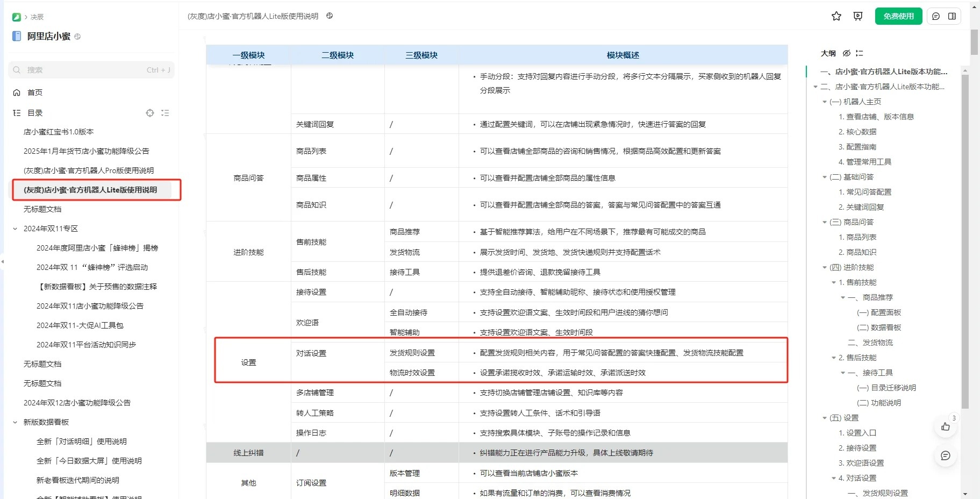Click table cell 转人工策略
This screenshot has width=980, height=499.
pyautogui.click(x=315, y=413)
